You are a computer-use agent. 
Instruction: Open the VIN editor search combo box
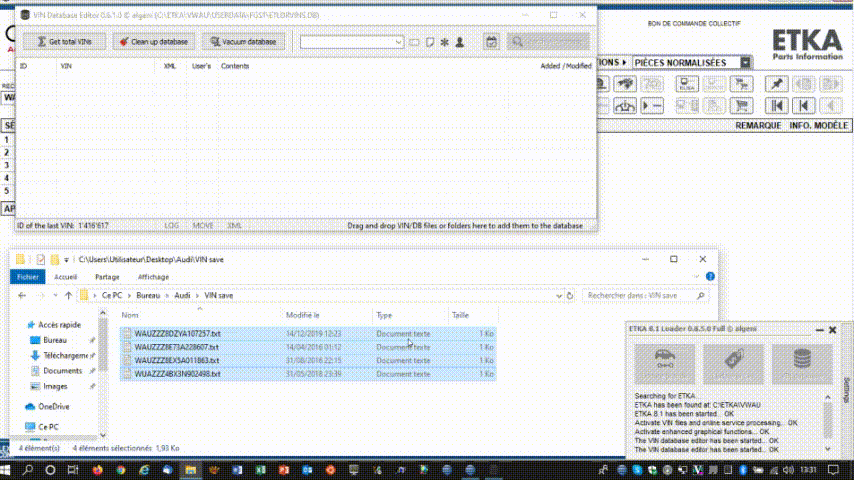352,42
